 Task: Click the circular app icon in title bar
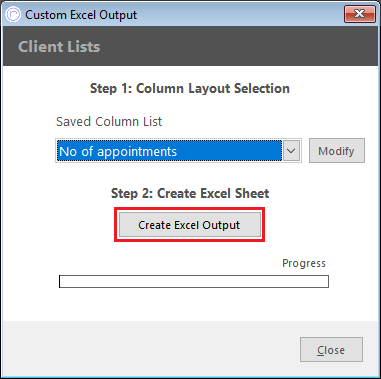click(x=13, y=15)
